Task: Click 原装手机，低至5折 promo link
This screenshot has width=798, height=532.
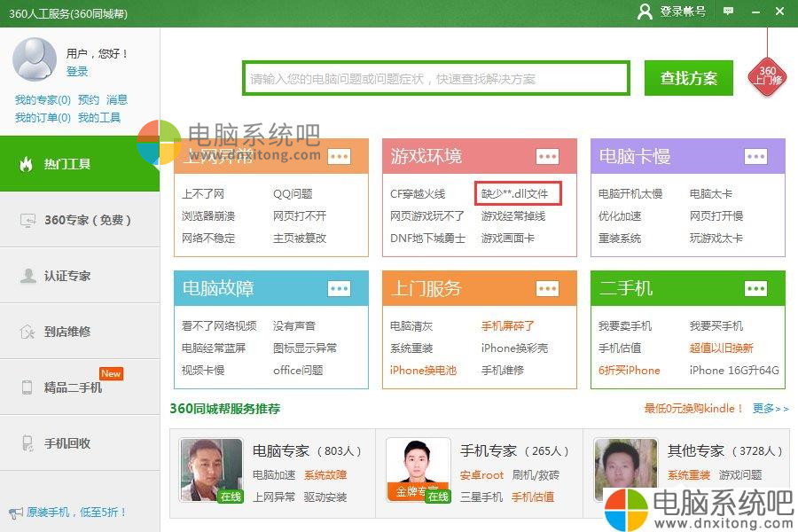Action: [76, 512]
